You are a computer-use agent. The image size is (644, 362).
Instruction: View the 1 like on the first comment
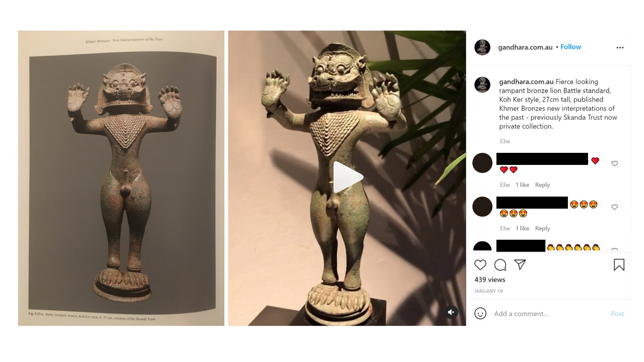coord(522,185)
